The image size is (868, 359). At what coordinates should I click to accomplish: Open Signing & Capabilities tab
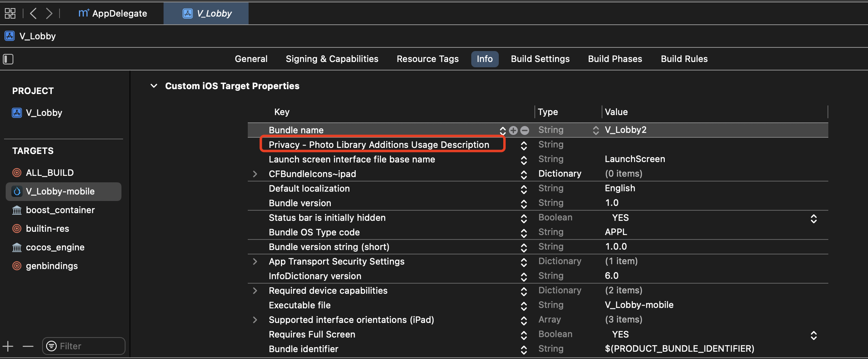pyautogui.click(x=332, y=59)
